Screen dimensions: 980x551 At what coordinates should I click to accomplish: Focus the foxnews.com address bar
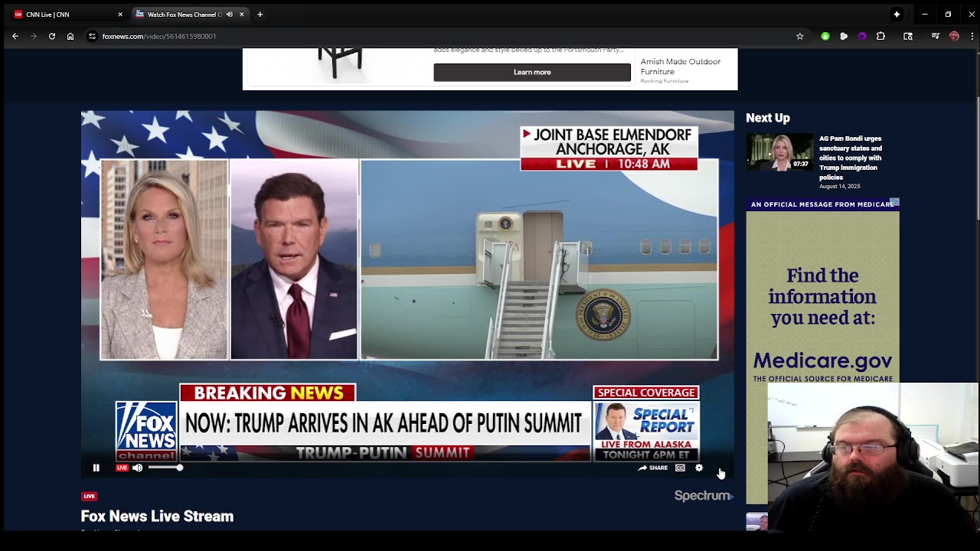click(444, 36)
